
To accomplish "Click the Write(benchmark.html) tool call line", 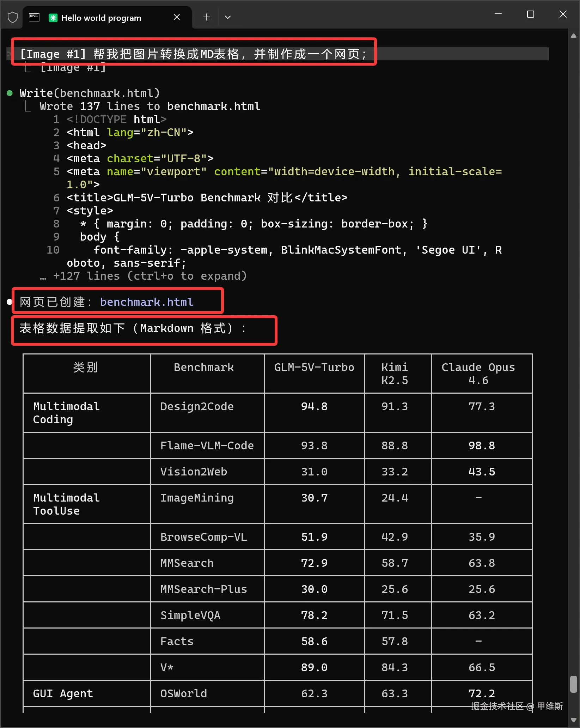I will 90,93.
